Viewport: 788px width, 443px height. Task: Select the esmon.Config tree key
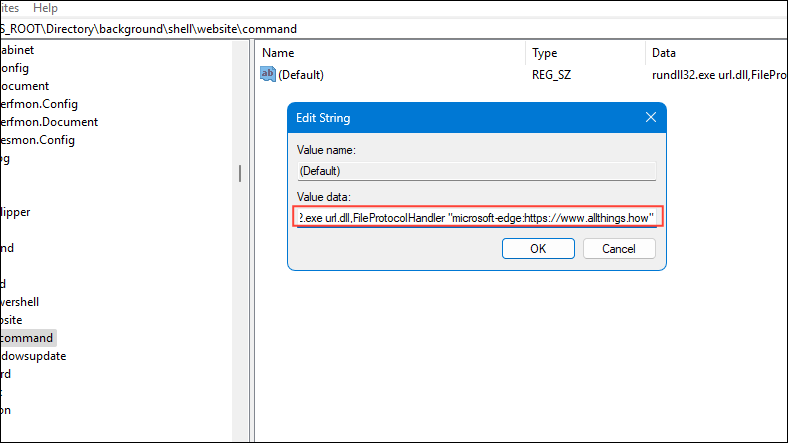37,140
